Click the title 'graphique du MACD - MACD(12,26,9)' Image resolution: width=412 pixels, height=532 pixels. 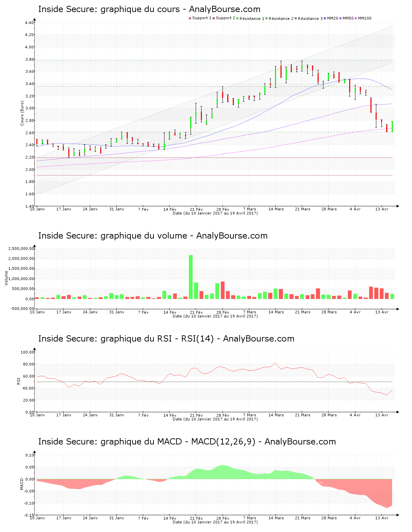[x=178, y=442]
